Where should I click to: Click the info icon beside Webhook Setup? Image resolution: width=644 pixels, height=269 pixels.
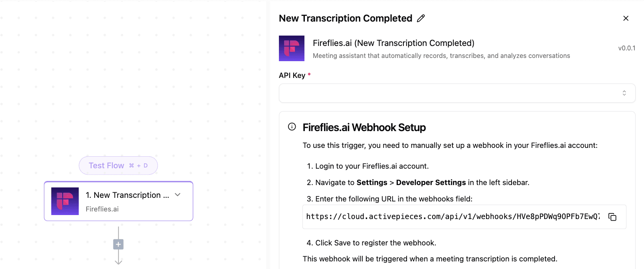[292, 127]
